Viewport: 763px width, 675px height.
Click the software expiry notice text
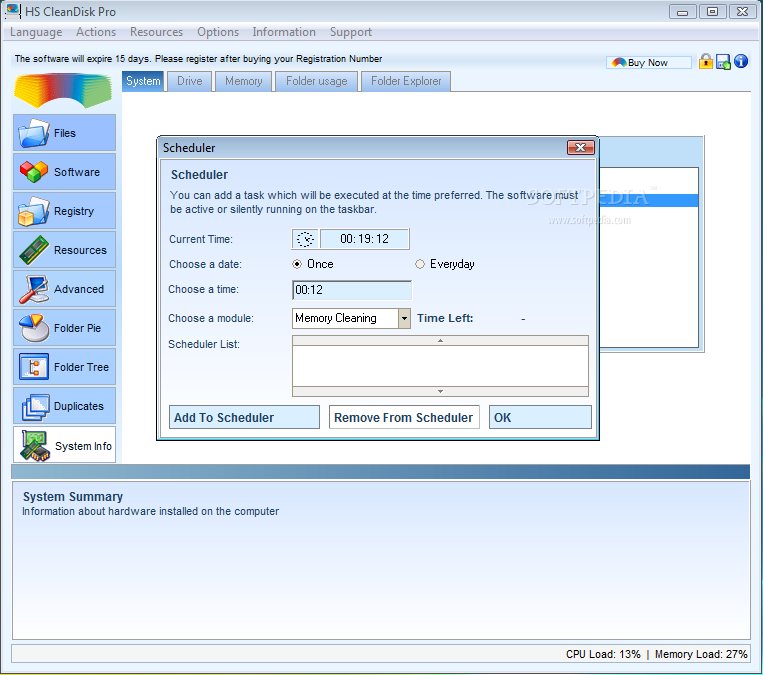(198, 59)
